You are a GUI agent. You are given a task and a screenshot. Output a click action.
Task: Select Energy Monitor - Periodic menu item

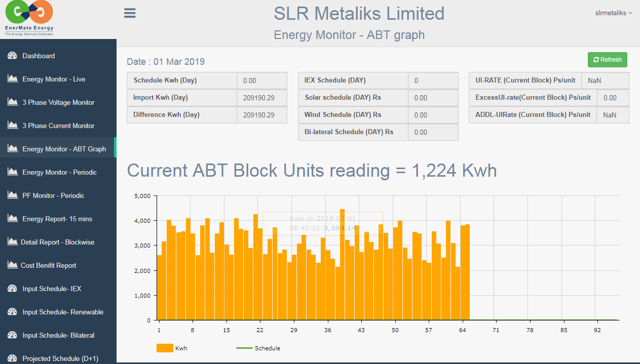tap(59, 172)
